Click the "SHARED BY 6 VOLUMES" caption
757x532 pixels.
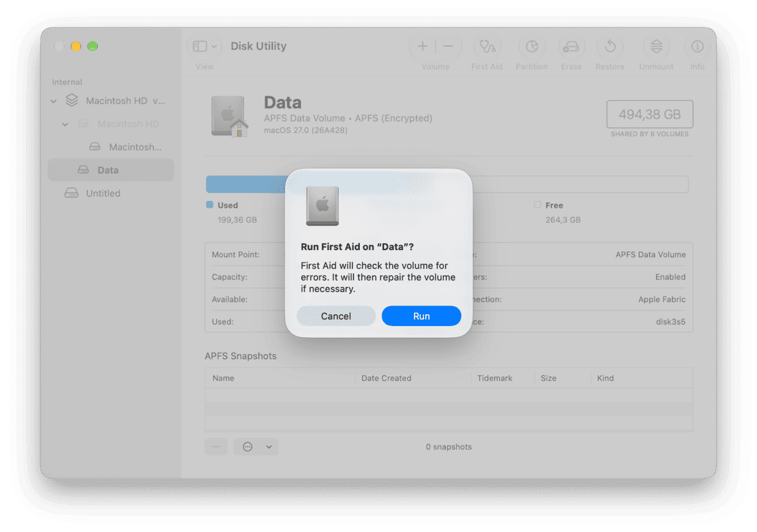pos(650,134)
